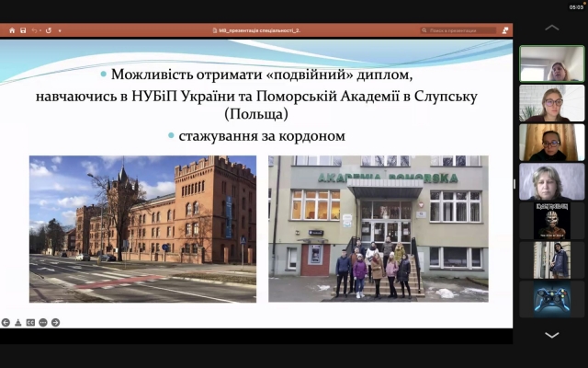Select the skull album cover avatar tile
588x368 pixels.
551,221
